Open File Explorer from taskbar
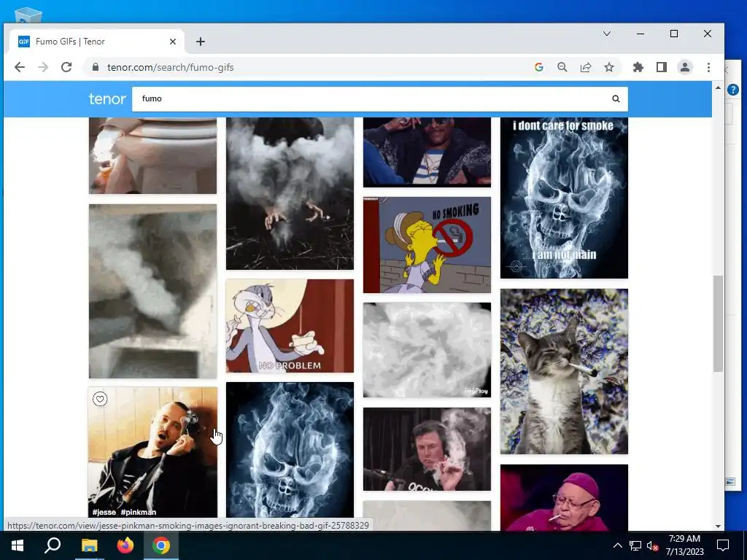This screenshot has width=747, height=560. point(89,545)
